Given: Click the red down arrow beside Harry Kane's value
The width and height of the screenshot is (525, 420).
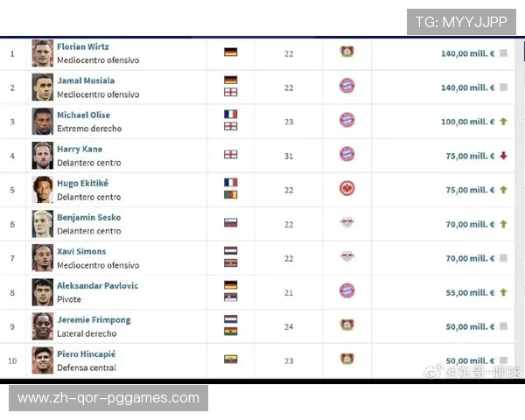Looking at the screenshot, I should [503, 156].
